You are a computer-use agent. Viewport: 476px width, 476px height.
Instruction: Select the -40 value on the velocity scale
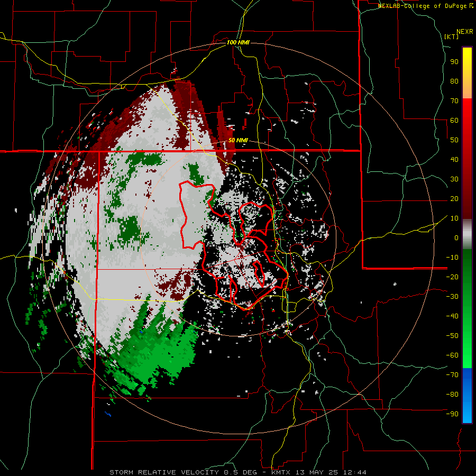pyautogui.click(x=452, y=316)
